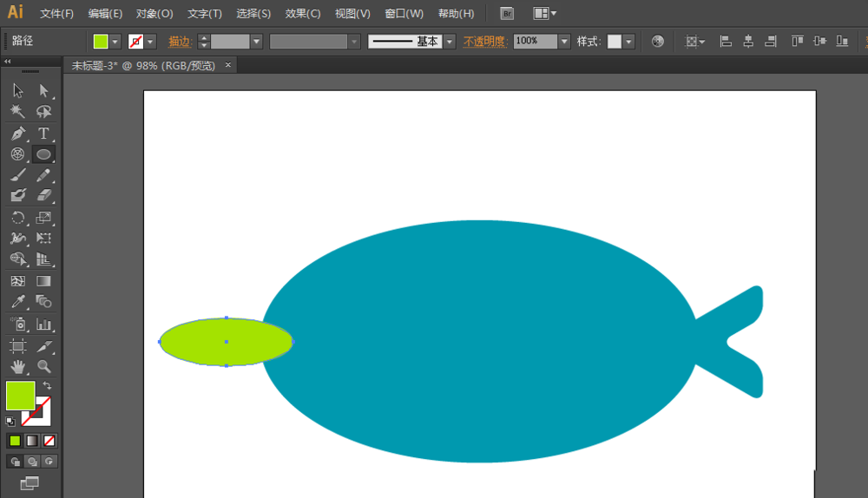Select the Zoom magnifier tool
The height and width of the screenshot is (498, 868).
43,367
